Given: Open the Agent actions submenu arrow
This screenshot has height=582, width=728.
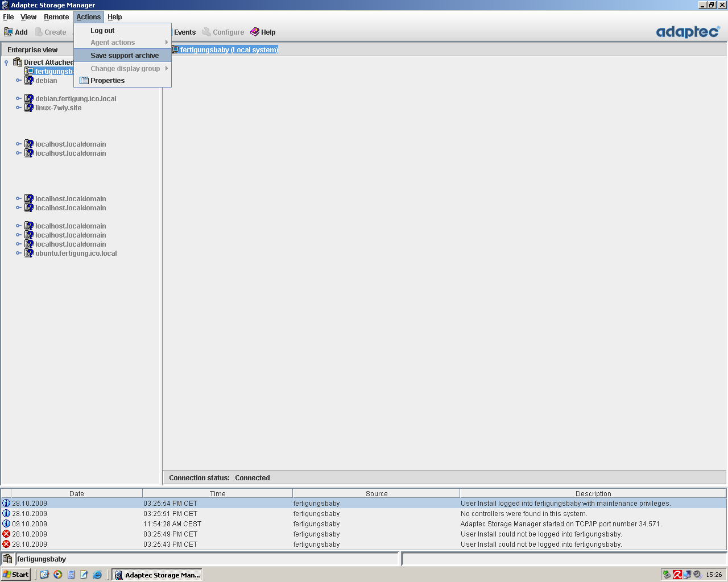Looking at the screenshot, I should tap(167, 42).
